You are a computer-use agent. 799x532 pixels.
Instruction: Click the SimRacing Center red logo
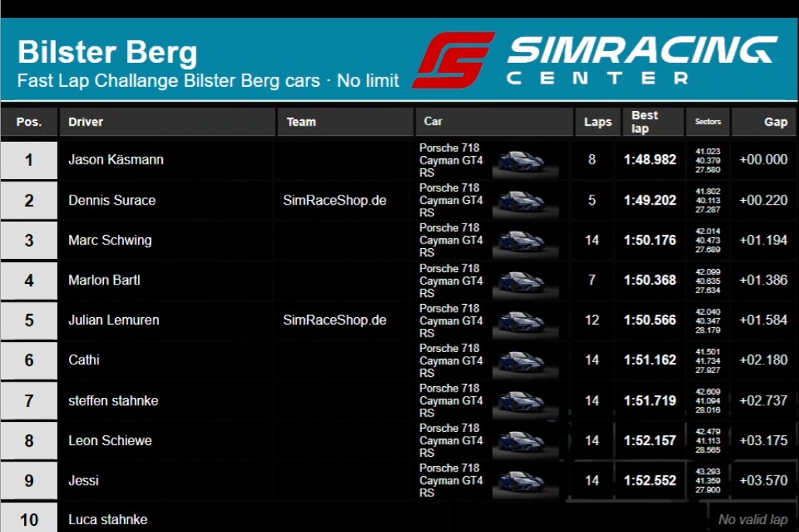tap(453, 60)
